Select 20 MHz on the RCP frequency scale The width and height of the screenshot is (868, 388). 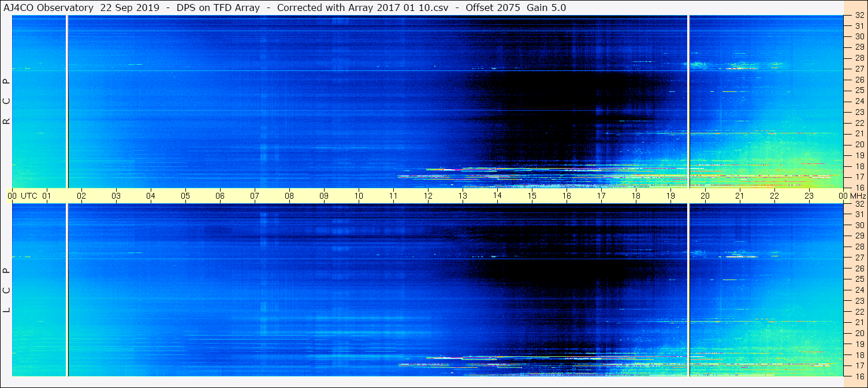coord(859,144)
